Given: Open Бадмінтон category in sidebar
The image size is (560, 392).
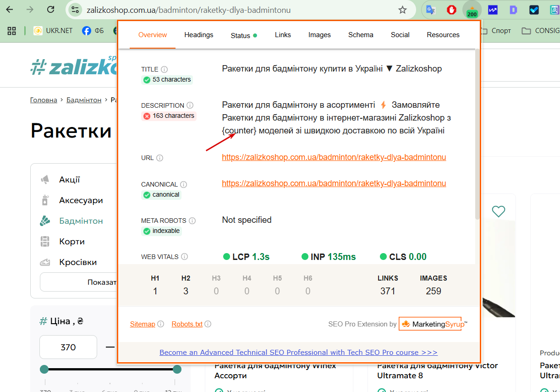Looking at the screenshot, I should (81, 221).
